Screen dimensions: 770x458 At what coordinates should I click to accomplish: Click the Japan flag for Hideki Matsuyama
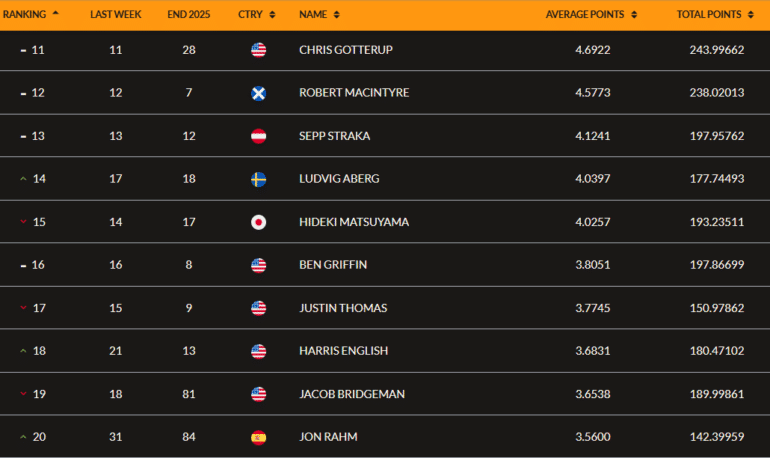pos(258,222)
